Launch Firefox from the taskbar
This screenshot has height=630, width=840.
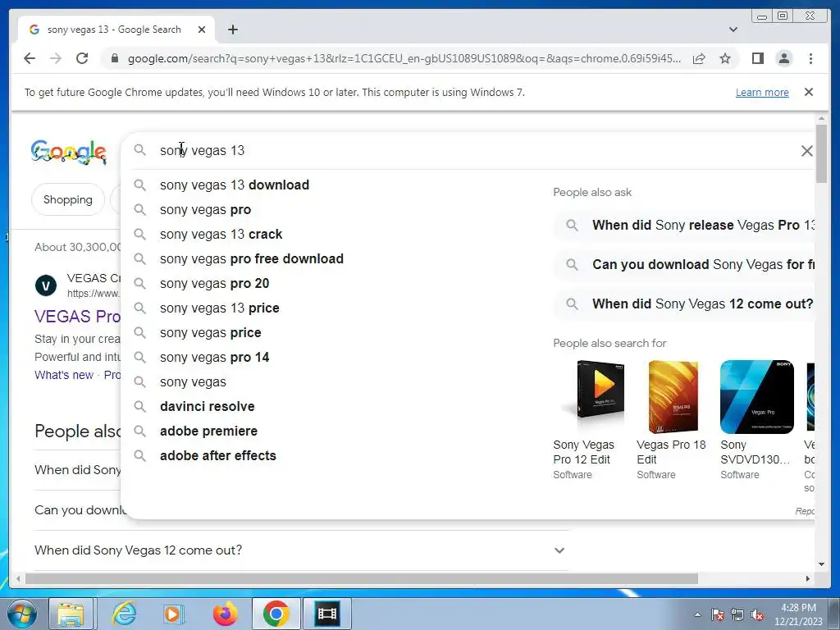[225, 614]
